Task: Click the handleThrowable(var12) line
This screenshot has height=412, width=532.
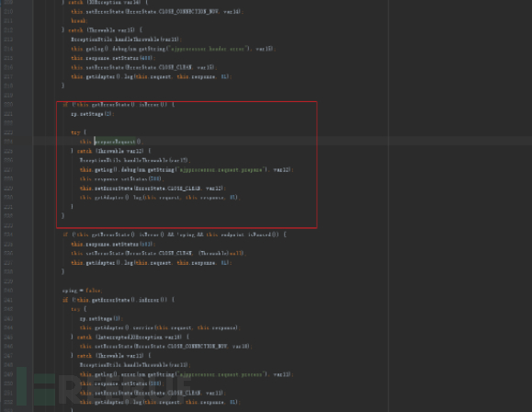Action: coord(135,160)
